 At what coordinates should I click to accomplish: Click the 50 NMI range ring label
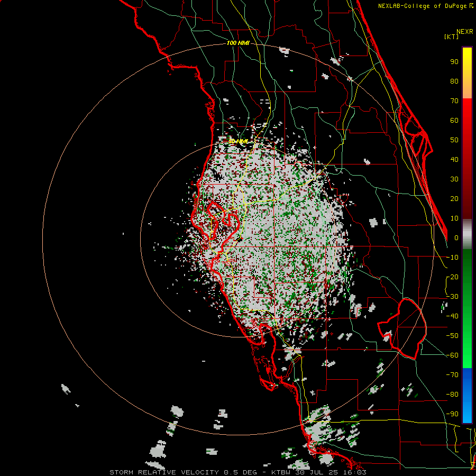238,141
